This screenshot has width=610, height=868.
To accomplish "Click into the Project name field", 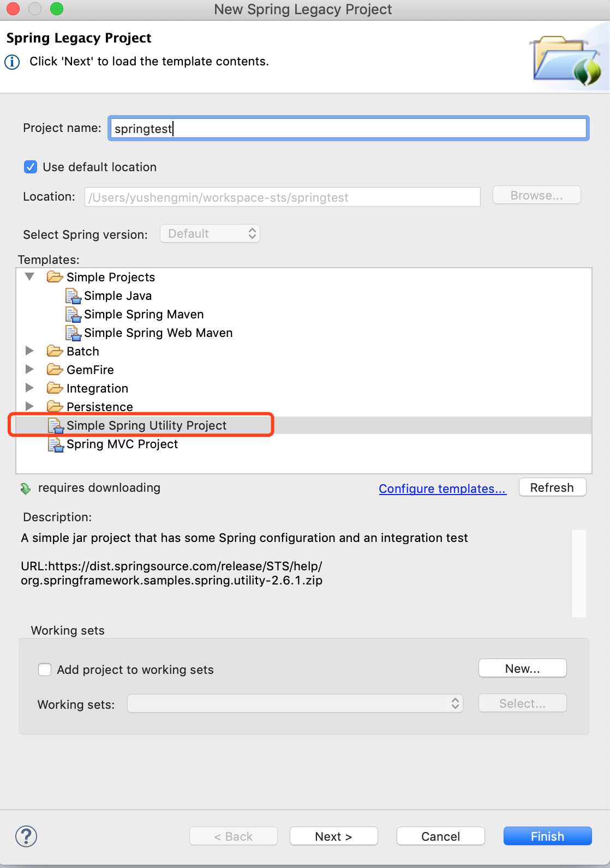I will tap(349, 129).
